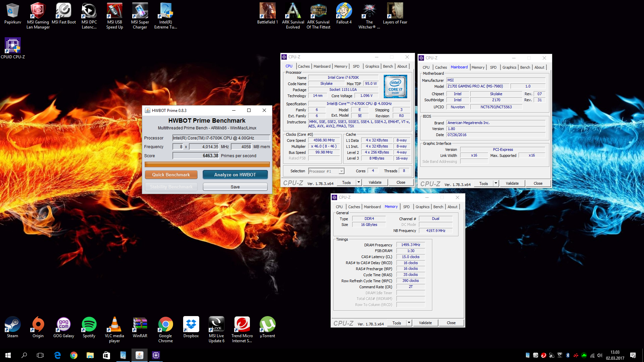The image size is (644, 362).
Task: Open Windows Store taskbar icon
Action: [x=106, y=355]
